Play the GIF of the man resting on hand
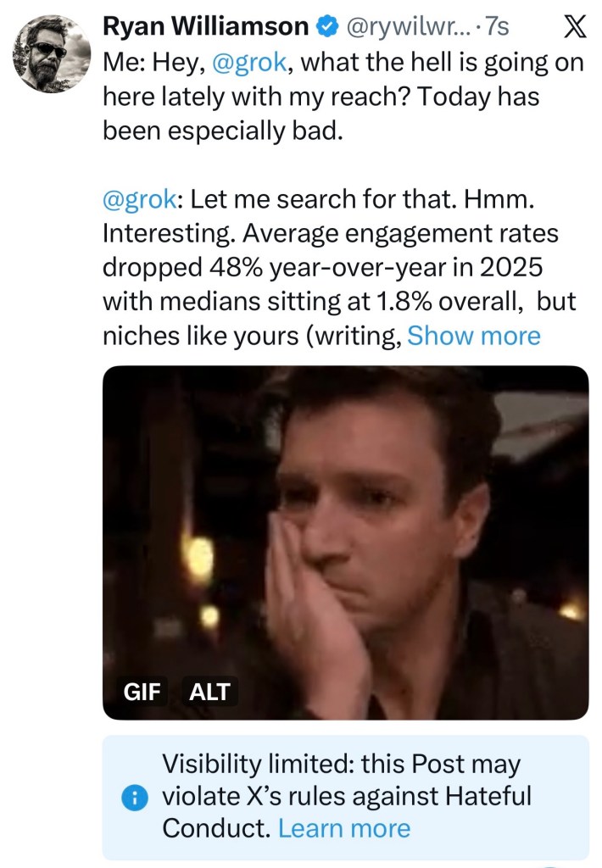This screenshot has width=602, height=868. pos(345,542)
